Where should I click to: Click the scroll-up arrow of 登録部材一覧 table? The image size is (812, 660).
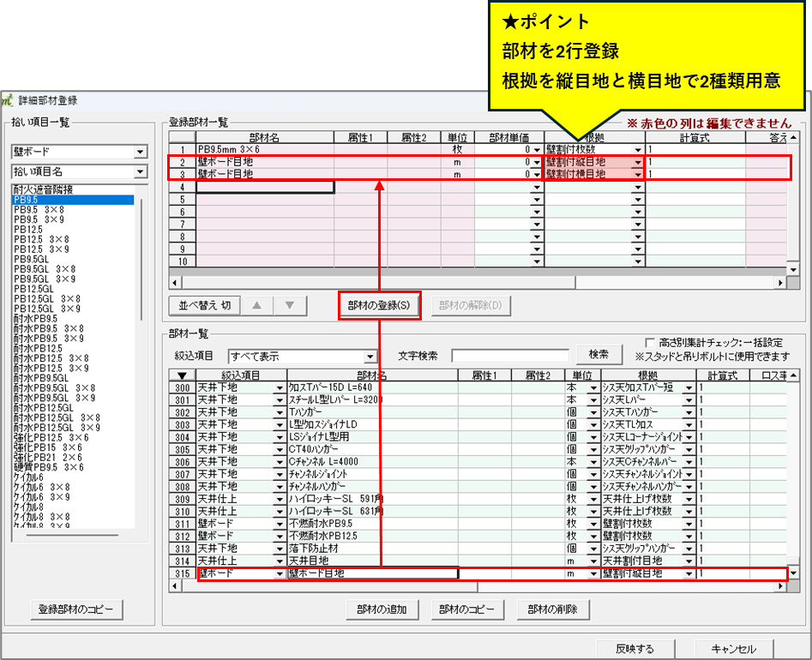[793, 136]
